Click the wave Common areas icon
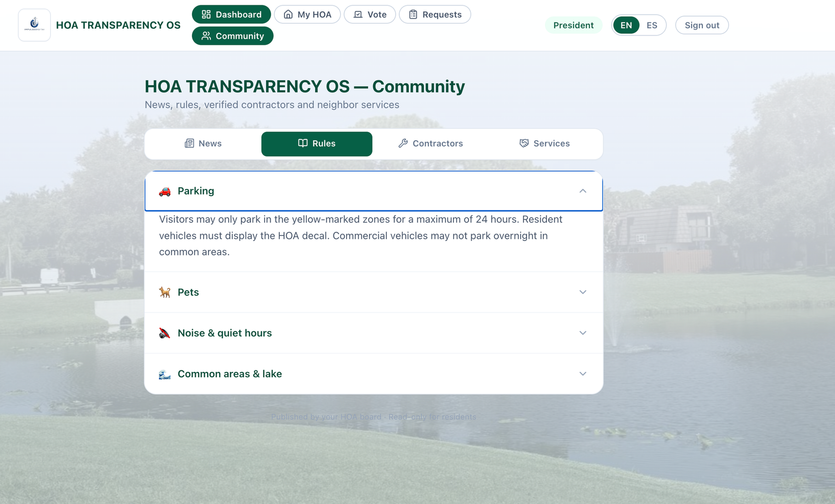 pyautogui.click(x=165, y=374)
